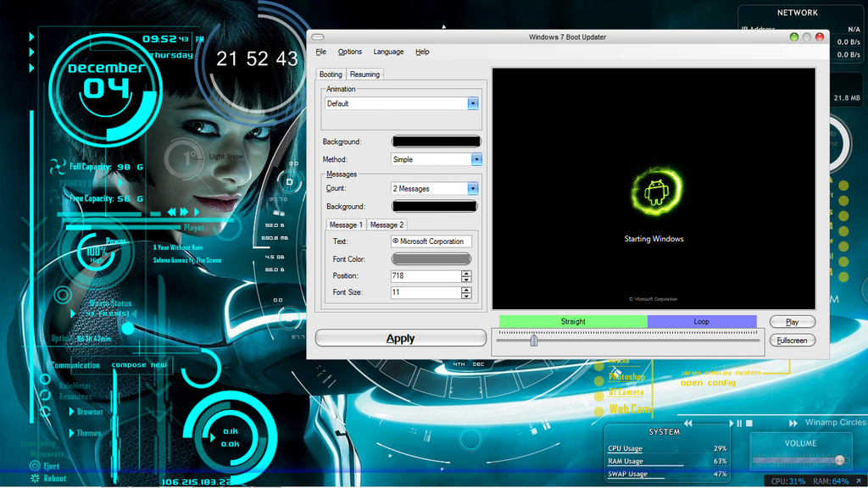Click the SWAP Usage row
This screenshot has height=488, width=868.
tap(667, 474)
